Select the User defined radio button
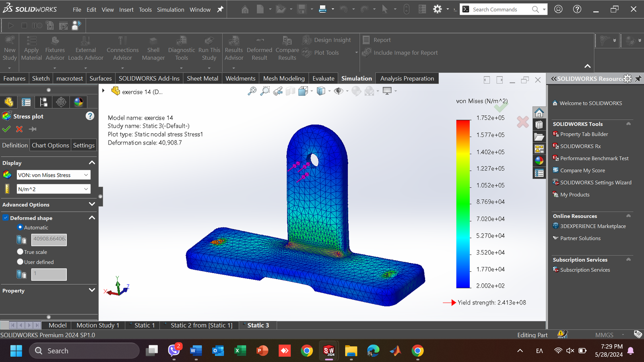Viewport: 644px width, 362px height. (x=20, y=262)
